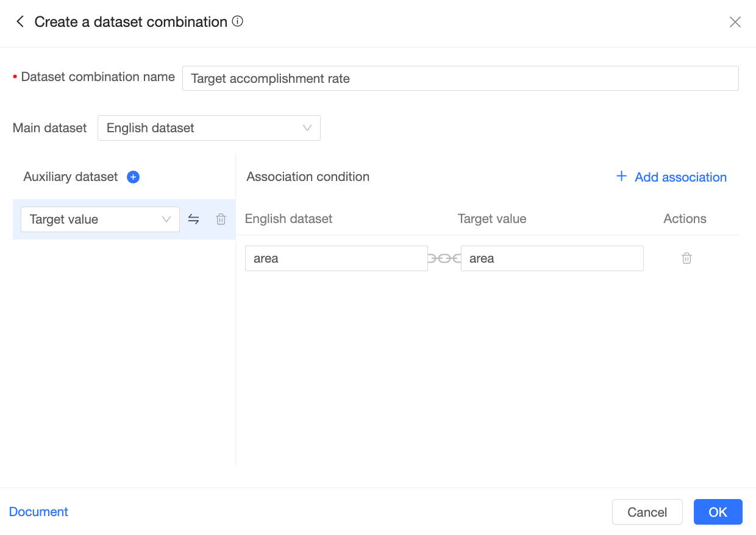Open the Target value auxiliary dropdown
This screenshot has width=756, height=535.
(100, 219)
